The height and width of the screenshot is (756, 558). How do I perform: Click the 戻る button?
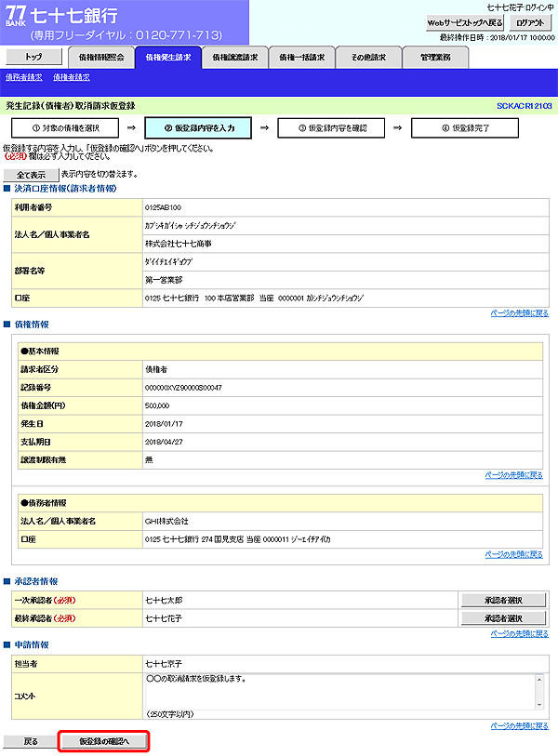tap(31, 741)
